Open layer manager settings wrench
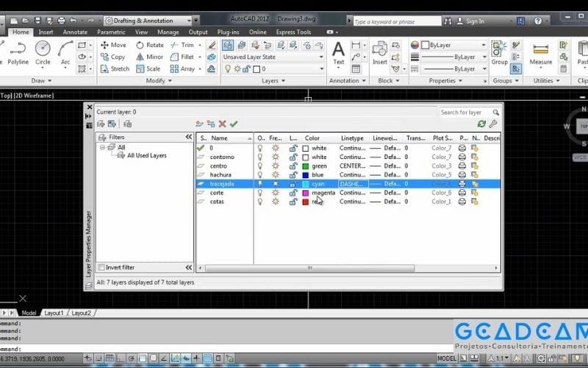The width and height of the screenshot is (588, 368). 493,124
